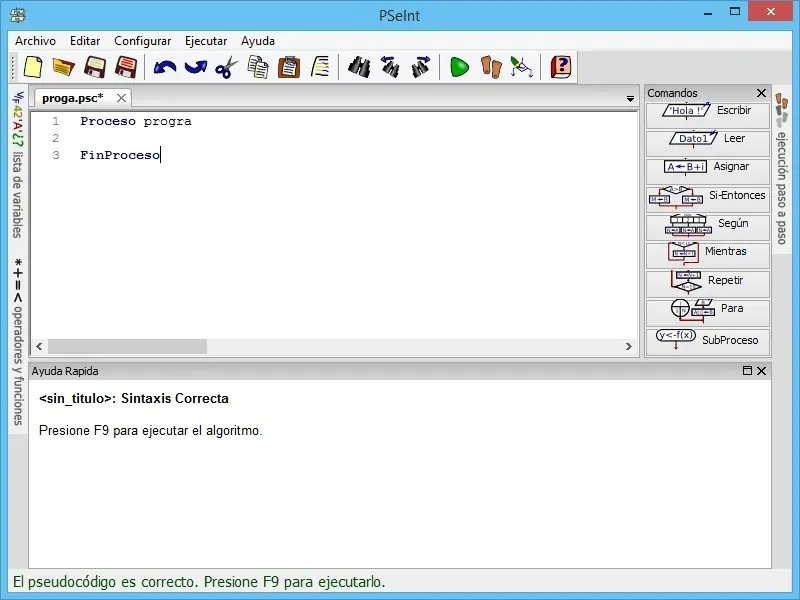Insert a Mientras loop
The height and width of the screenshot is (600, 800).
(x=708, y=256)
